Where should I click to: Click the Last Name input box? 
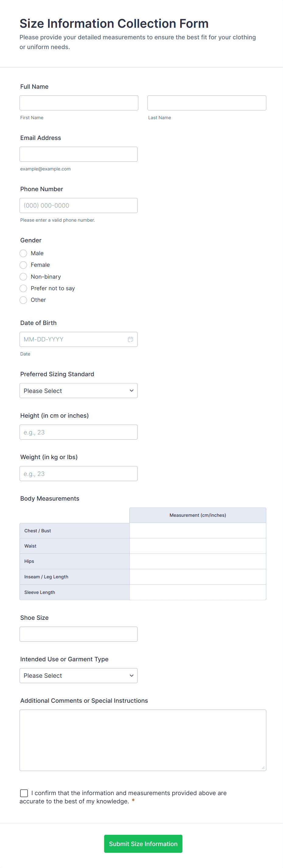[x=206, y=102]
